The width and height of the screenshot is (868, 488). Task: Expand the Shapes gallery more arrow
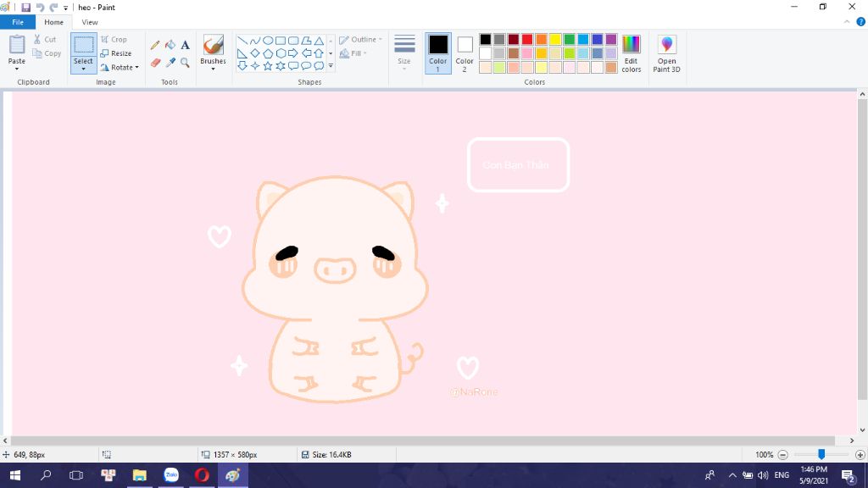point(331,66)
